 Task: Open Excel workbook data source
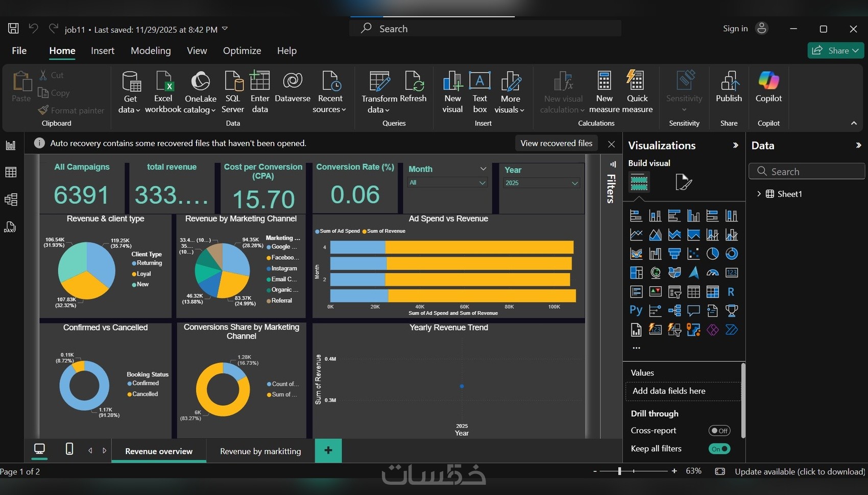pos(163,92)
